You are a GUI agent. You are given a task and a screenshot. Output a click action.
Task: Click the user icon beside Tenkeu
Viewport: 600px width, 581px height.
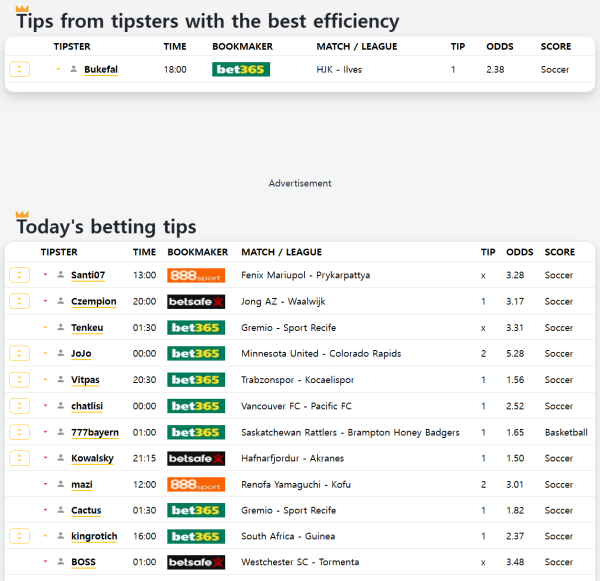(61, 328)
